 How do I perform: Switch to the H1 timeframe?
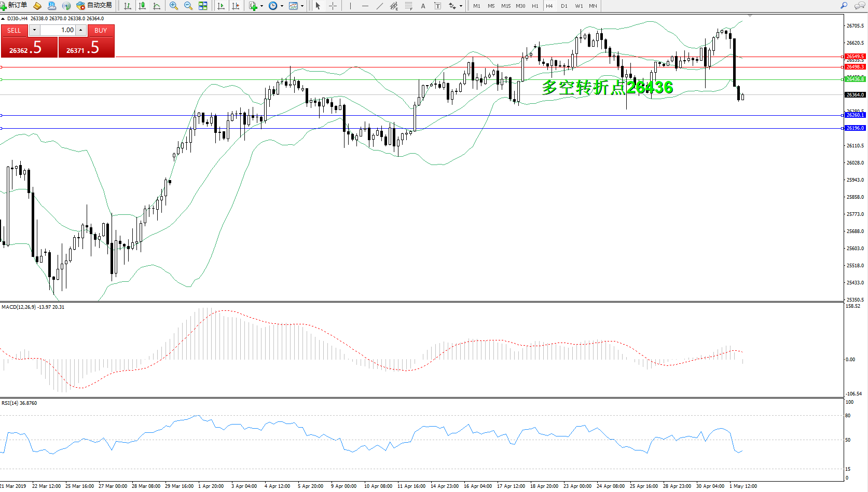[x=535, y=6]
